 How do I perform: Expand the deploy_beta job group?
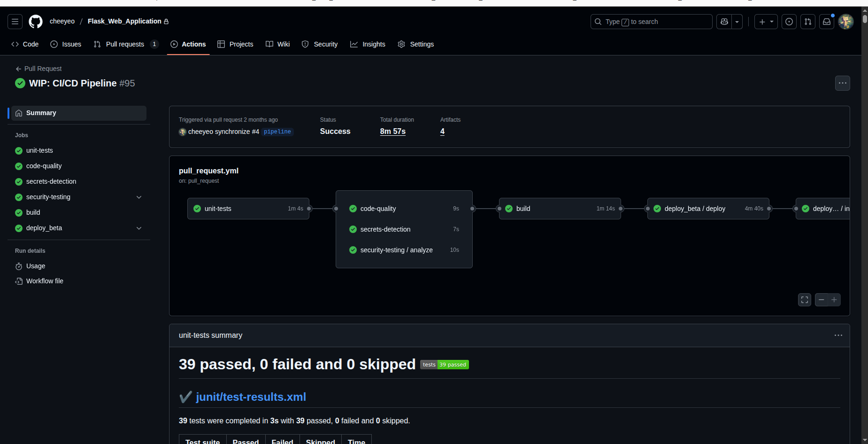139,228
